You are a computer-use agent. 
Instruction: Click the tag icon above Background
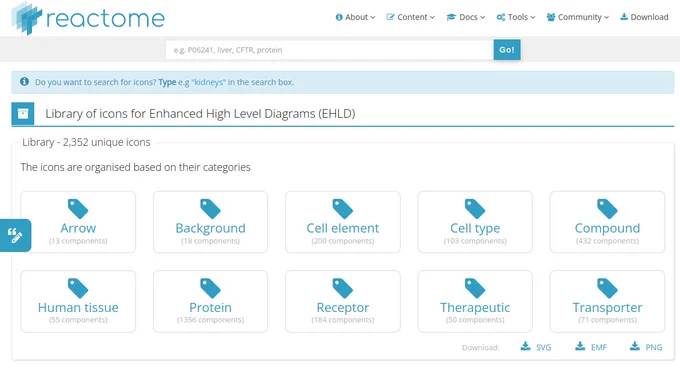210,208
